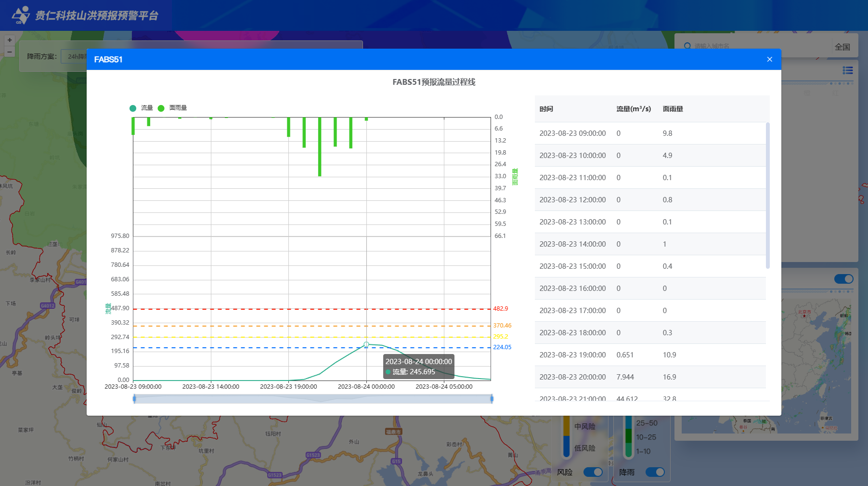Screen dimensions: 868x486
Task: Grab the left handle of chart zoom slider
Action: tap(134, 398)
